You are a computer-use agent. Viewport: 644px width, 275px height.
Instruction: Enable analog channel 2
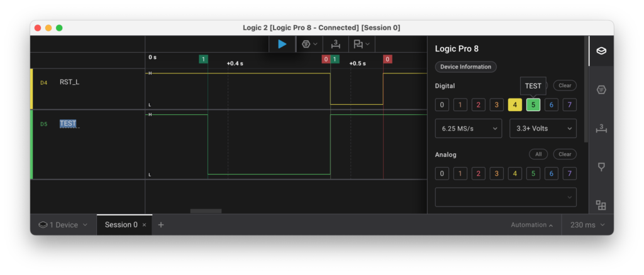coord(479,173)
